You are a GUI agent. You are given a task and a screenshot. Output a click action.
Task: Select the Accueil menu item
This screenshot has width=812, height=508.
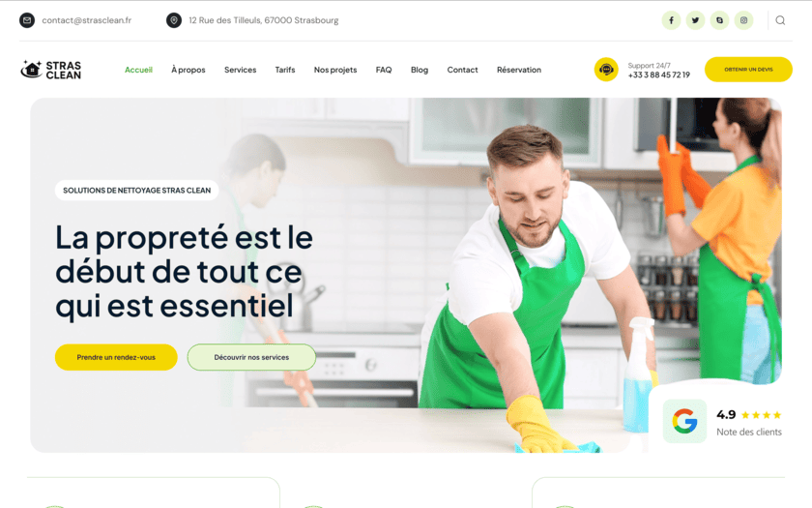coord(138,70)
